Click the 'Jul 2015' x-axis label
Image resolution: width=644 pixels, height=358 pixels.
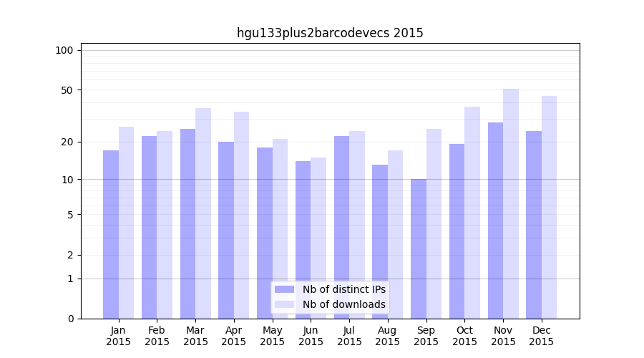[349, 336]
